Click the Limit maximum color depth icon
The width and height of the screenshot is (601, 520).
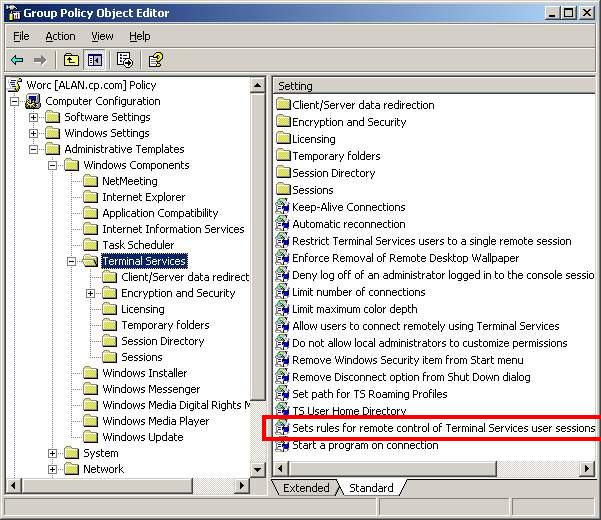tap(283, 309)
